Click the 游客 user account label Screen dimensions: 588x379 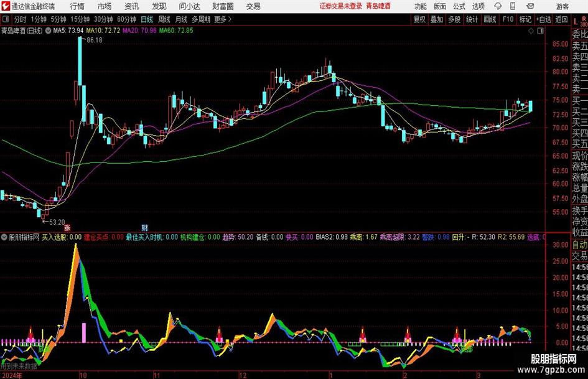click(562, 6)
